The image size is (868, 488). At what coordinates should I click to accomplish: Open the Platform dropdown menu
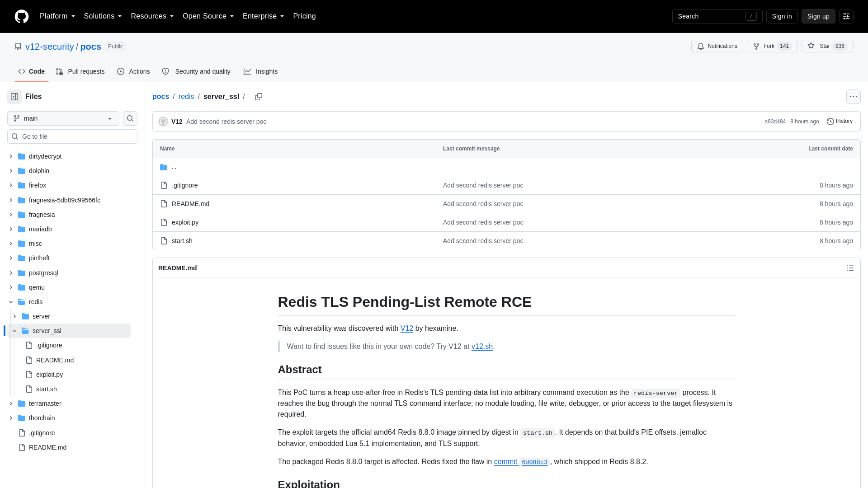coord(57,16)
